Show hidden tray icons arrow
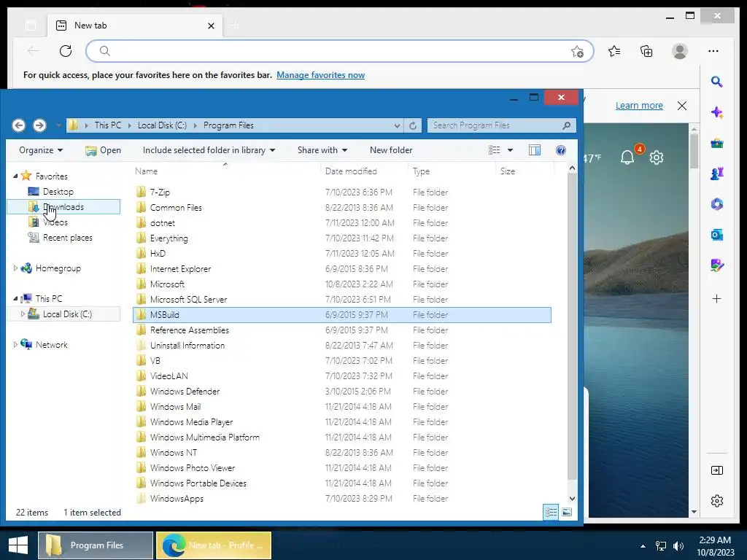This screenshot has width=747, height=560. click(643, 546)
